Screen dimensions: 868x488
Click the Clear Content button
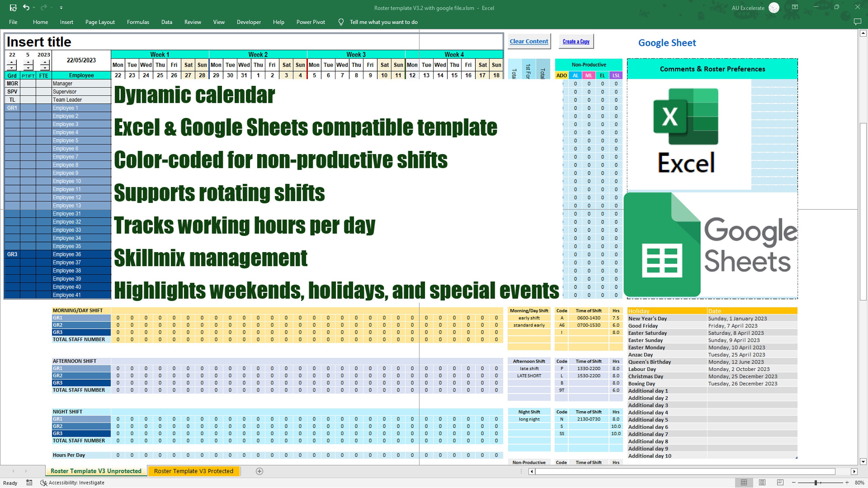pos(529,41)
